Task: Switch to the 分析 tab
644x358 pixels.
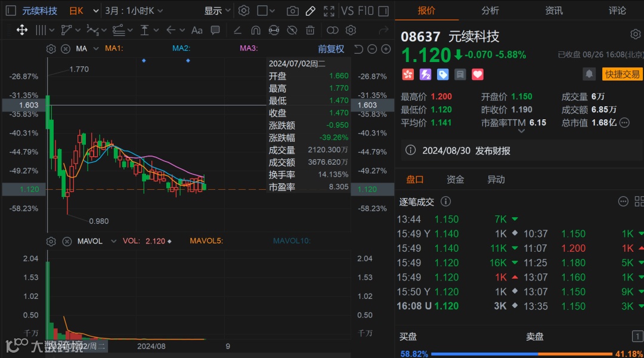Action: tap(490, 11)
